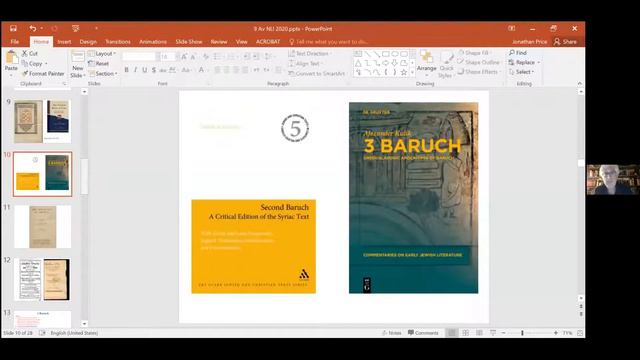Screen dimensions: 640x360
Task: Click the Star shape in gallery
Action: click(404, 72)
